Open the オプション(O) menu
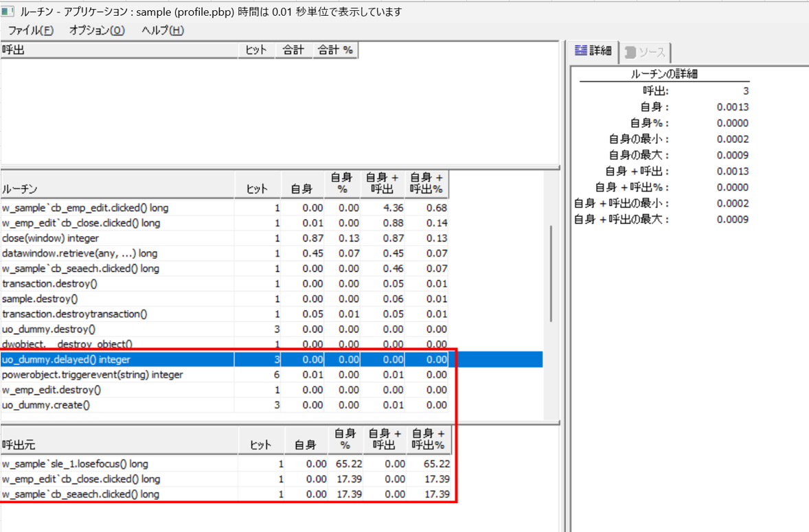The image size is (809, 532). [97, 30]
